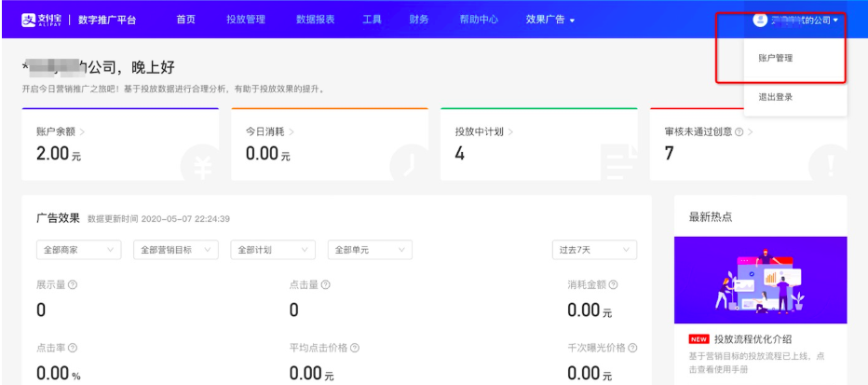The width and height of the screenshot is (868, 385).
Task: Click help icon beside 展示量
Action: coord(72,284)
